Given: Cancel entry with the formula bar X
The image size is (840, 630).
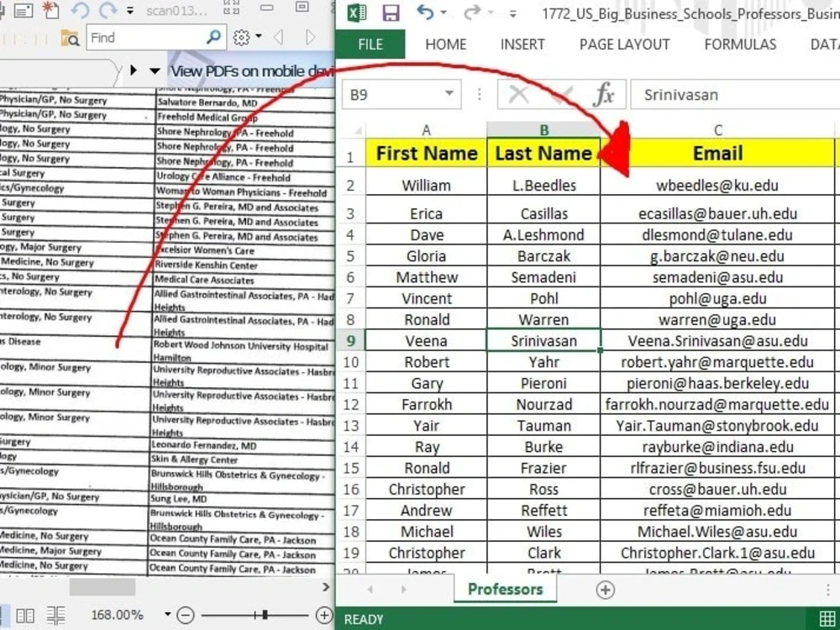Looking at the screenshot, I should (x=518, y=95).
